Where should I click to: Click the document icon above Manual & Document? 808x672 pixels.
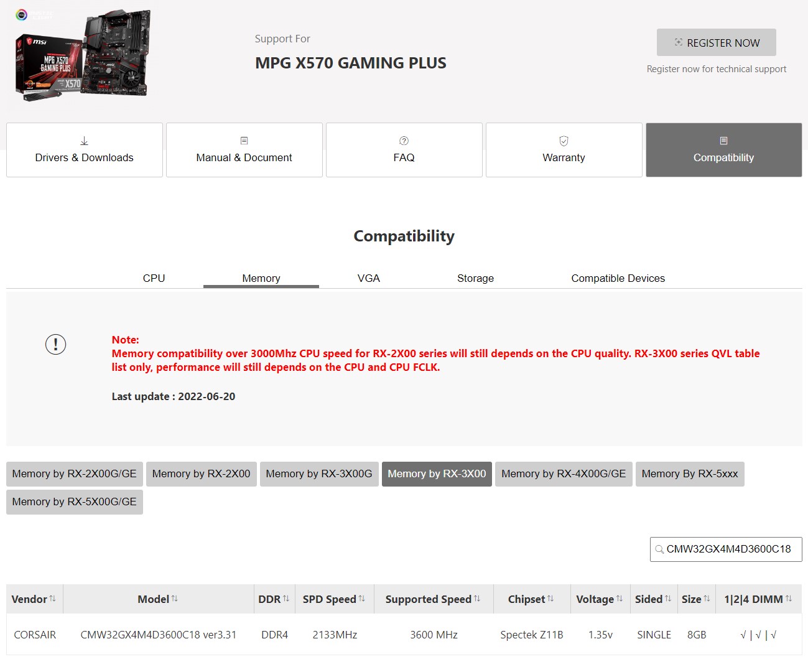click(244, 141)
